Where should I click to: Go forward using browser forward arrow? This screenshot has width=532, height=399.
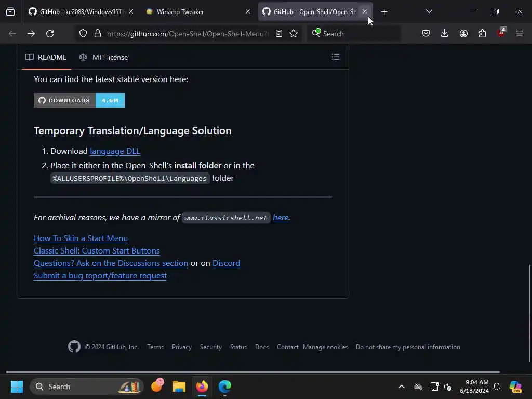(x=31, y=34)
